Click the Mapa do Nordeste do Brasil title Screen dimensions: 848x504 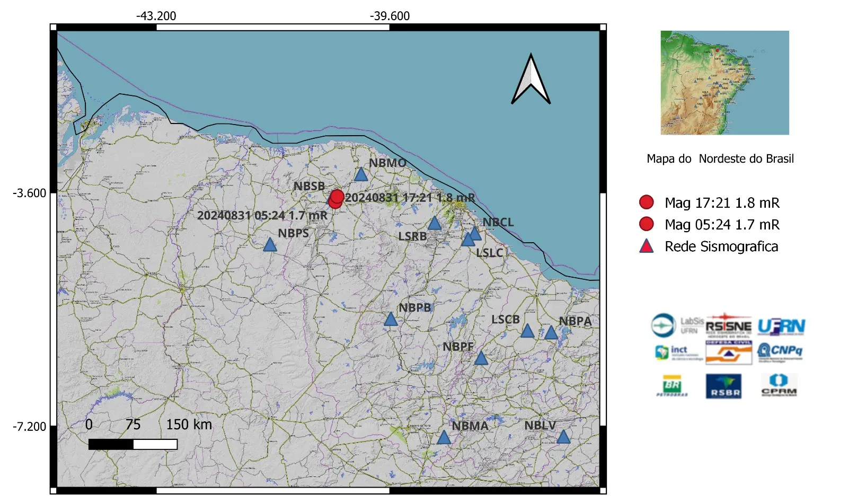719,157
